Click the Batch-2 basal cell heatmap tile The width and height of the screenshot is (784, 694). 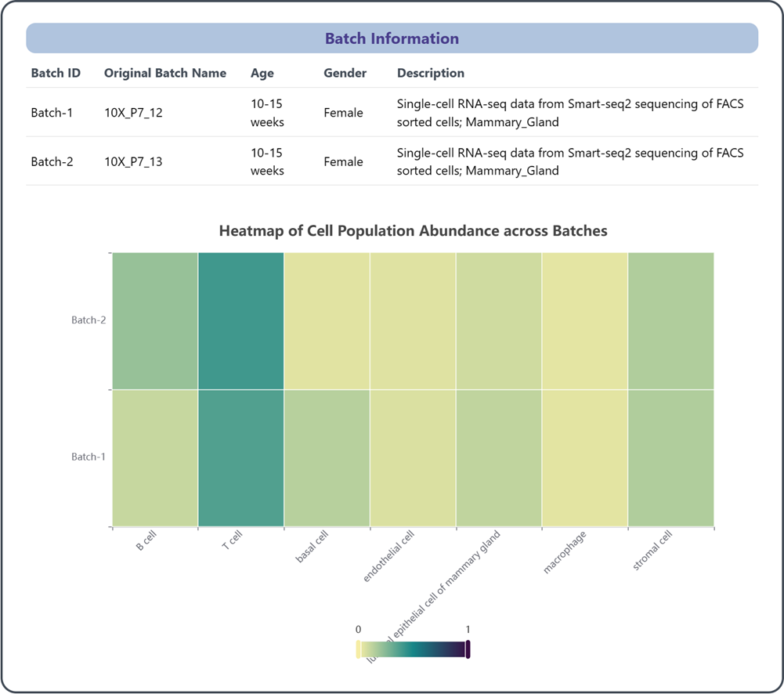pos(327,321)
